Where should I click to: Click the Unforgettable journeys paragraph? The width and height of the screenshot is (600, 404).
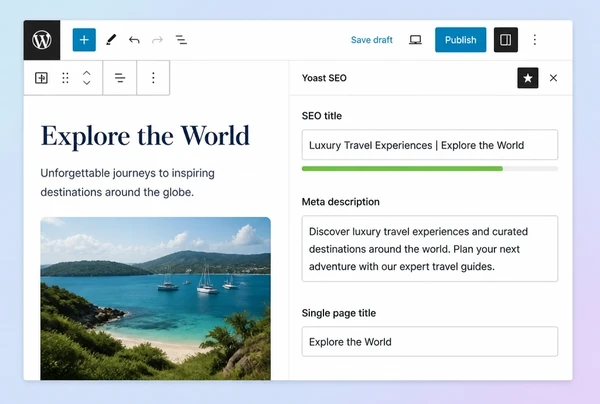[127, 182]
